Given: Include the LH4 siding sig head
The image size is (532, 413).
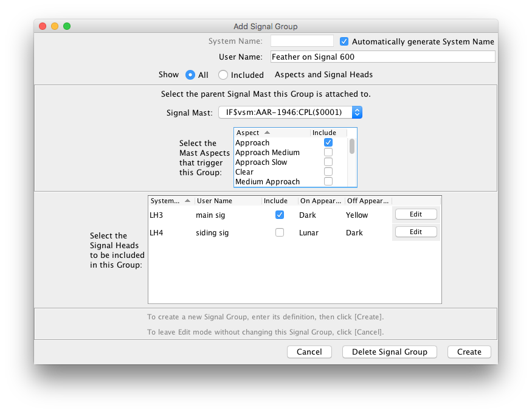Looking at the screenshot, I should pos(280,232).
